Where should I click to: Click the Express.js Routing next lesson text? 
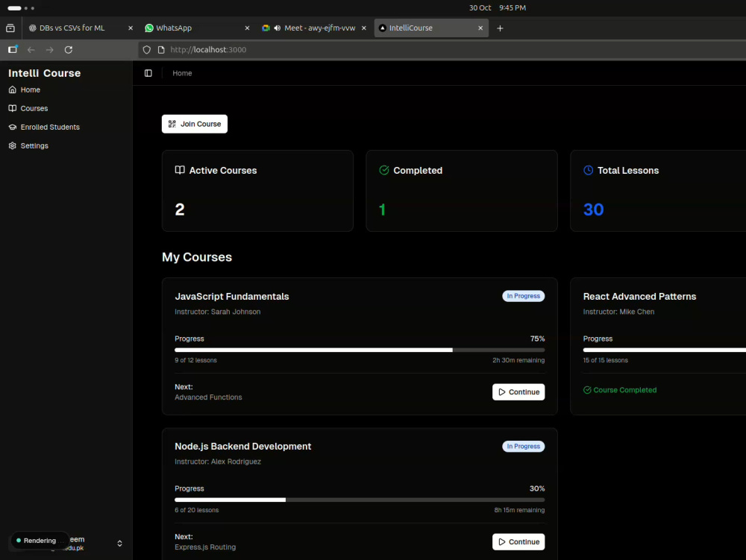[x=205, y=547]
